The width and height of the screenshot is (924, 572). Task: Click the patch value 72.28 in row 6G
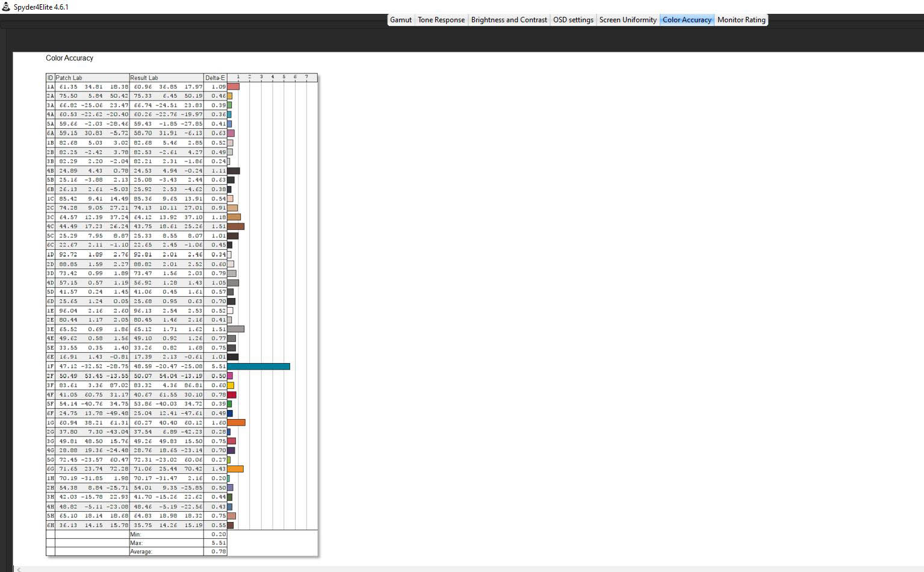point(119,469)
